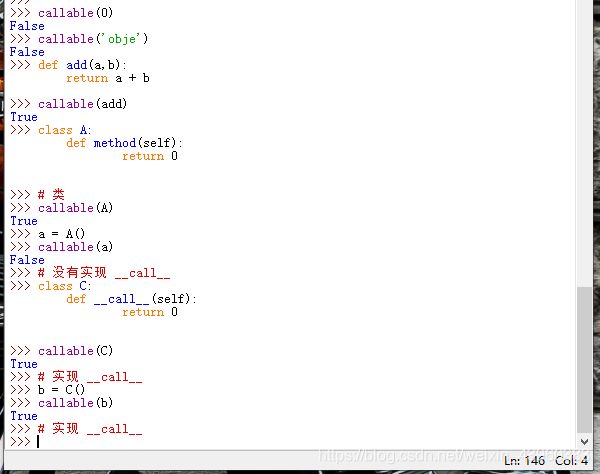Image resolution: width=600 pixels, height=474 pixels.
Task: Click the callable(b) line
Action: pyautogui.click(x=76, y=403)
